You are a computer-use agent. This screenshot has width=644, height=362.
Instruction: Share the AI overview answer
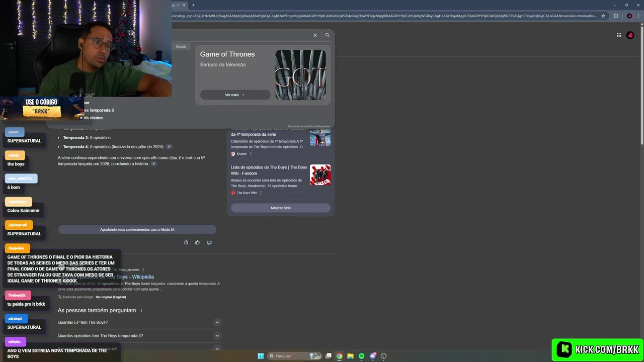click(186, 242)
